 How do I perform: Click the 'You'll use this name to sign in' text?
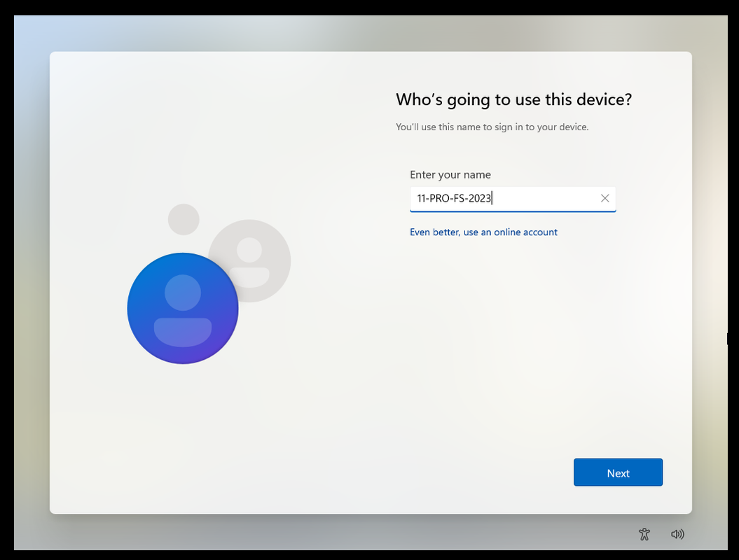tap(492, 127)
